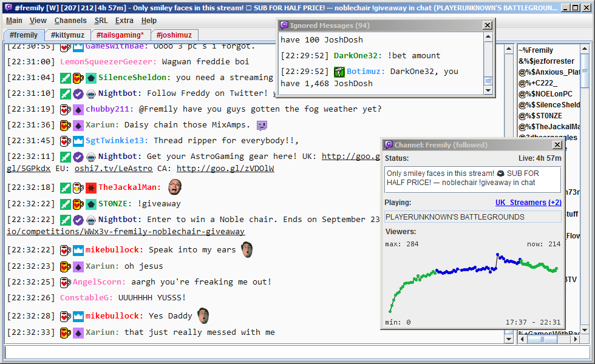Screen dimensions: 595x364
Task: Click the red star badge next to TheJackalMan
Action: pos(90,187)
